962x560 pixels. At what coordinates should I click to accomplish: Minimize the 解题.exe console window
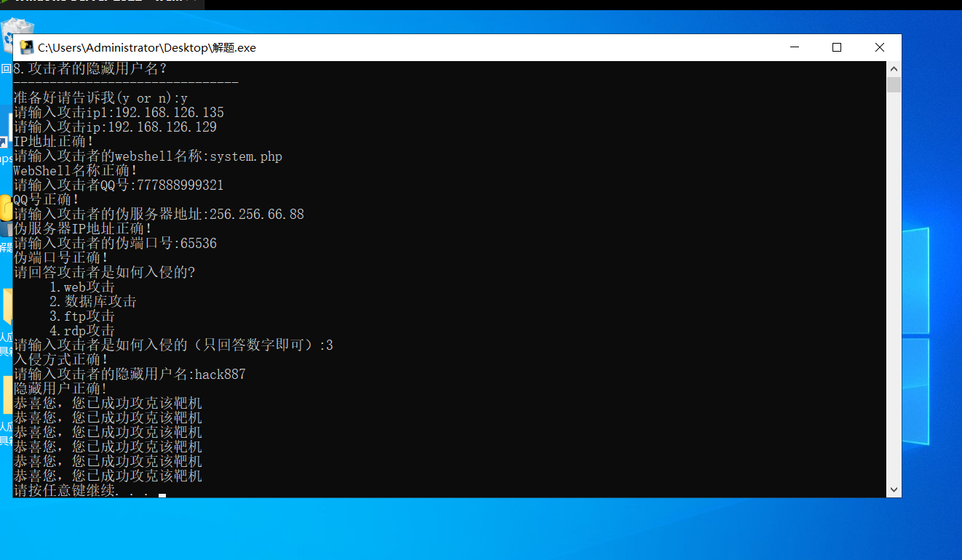(794, 47)
